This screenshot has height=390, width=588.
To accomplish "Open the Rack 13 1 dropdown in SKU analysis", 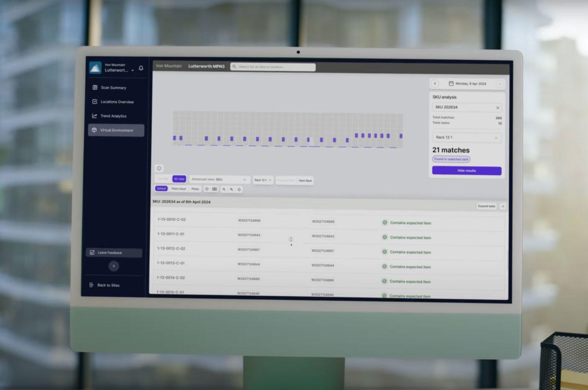I will pos(467,137).
